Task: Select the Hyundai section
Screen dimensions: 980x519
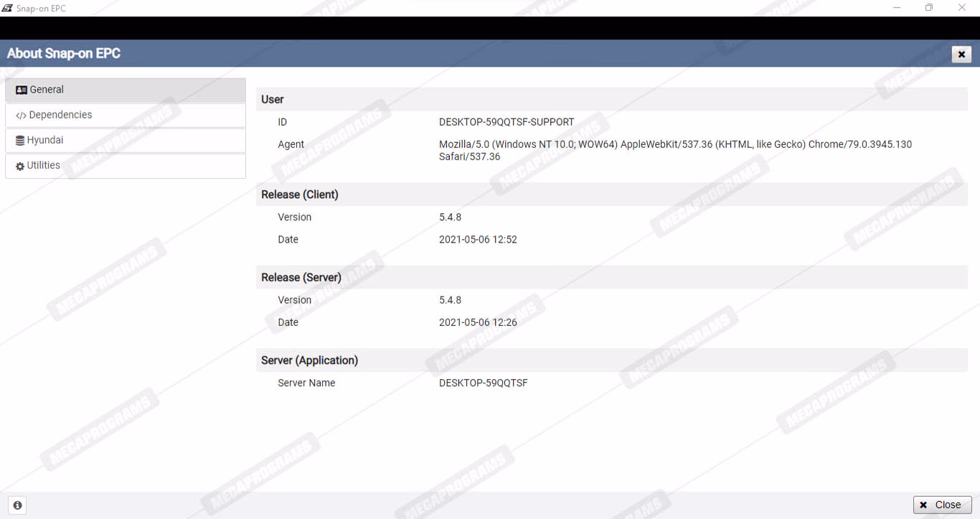Action: coord(125,140)
